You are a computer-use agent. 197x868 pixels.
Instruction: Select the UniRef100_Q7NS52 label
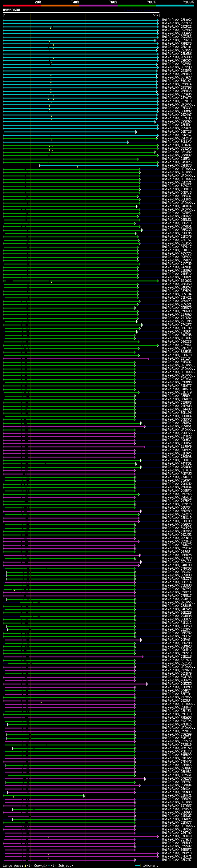point(177,829)
